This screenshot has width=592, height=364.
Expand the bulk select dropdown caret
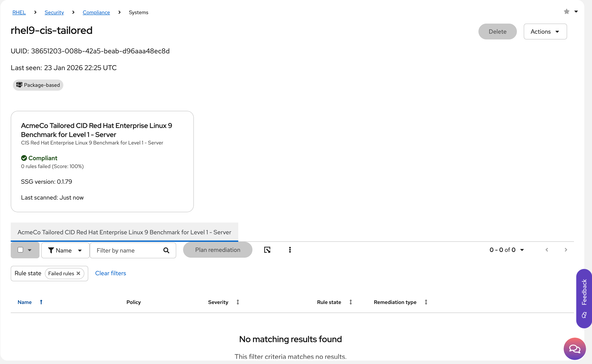point(30,250)
